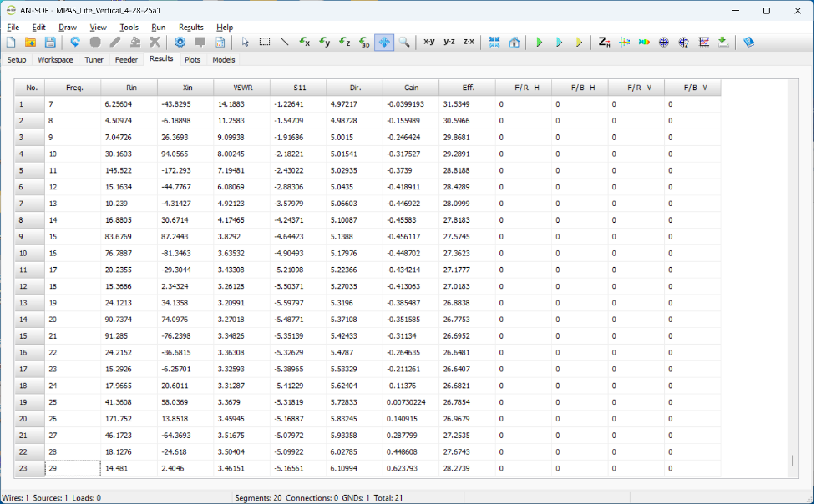Switch to the Tuner tab

click(x=94, y=60)
